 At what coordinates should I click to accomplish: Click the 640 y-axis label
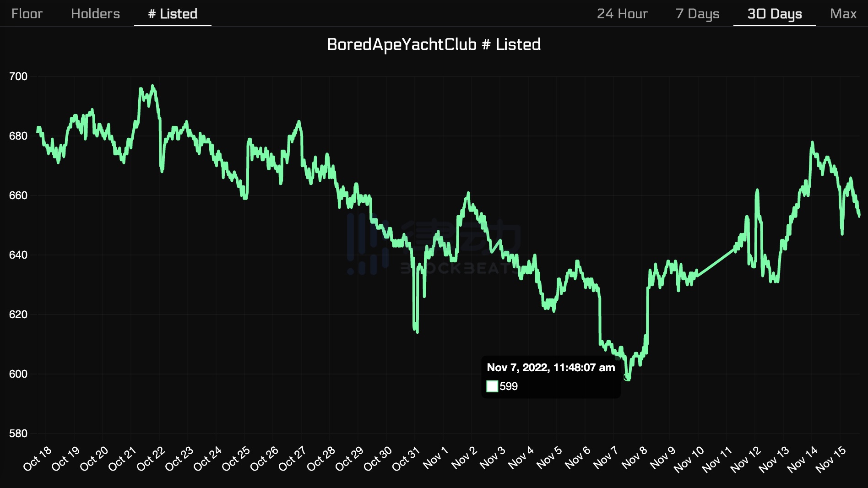click(x=18, y=255)
